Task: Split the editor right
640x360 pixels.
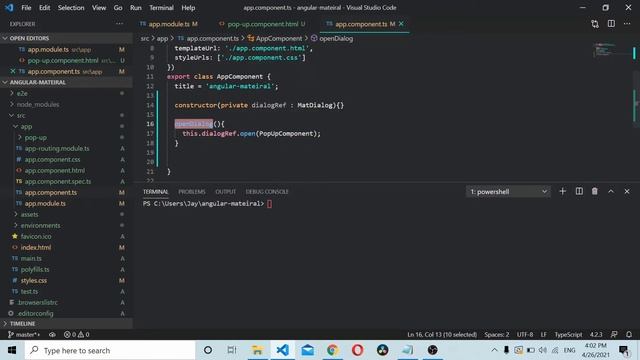Action: 611,24
